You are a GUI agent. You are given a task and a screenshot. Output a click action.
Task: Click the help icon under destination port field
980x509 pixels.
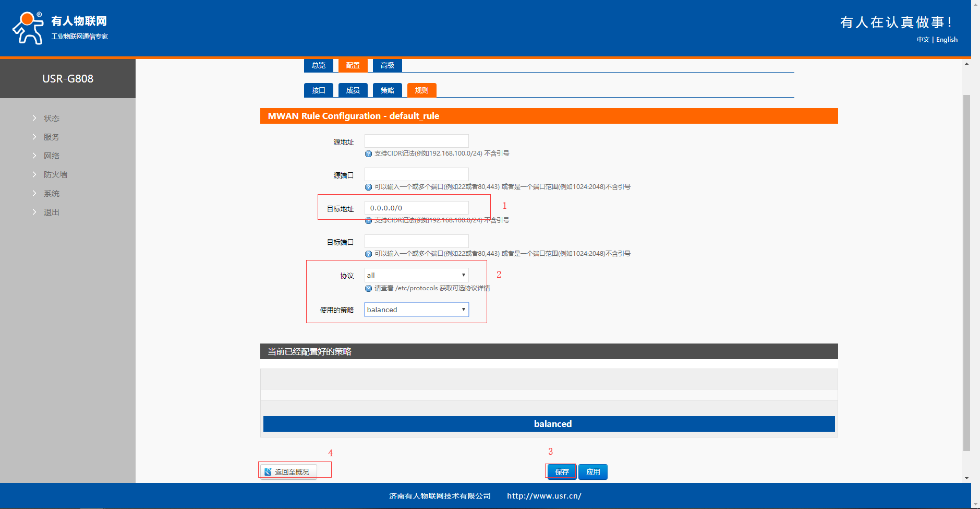pos(368,254)
